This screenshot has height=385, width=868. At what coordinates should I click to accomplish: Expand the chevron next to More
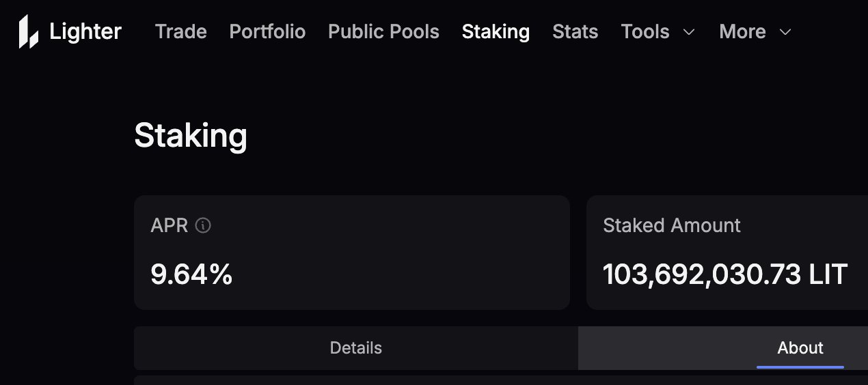tap(785, 32)
